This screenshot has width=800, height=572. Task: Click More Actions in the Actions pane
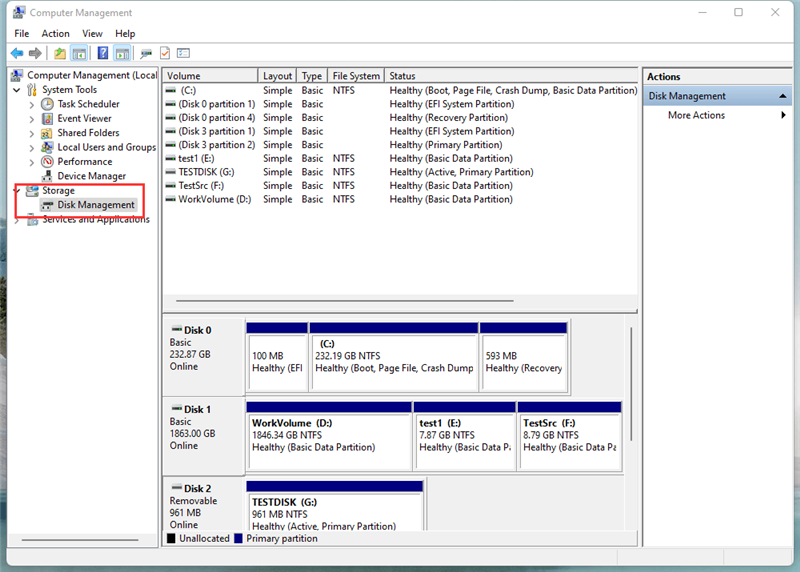696,115
